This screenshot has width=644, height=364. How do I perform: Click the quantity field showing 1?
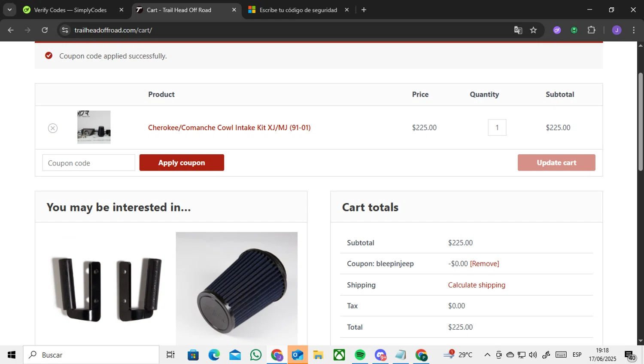(x=497, y=128)
